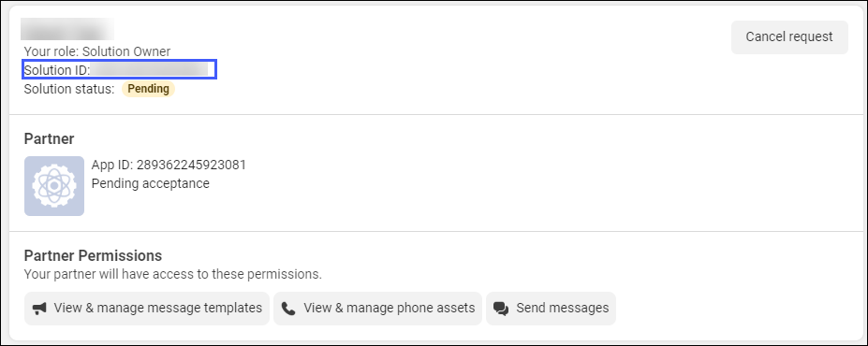868x346 pixels.
Task: Click the megaphone icon for message templates
Action: pyautogui.click(x=39, y=309)
